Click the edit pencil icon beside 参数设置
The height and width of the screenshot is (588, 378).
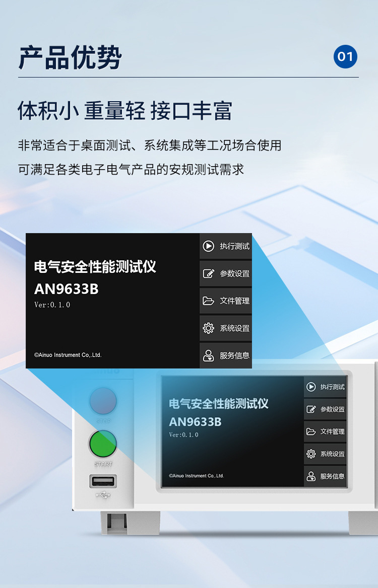click(208, 273)
